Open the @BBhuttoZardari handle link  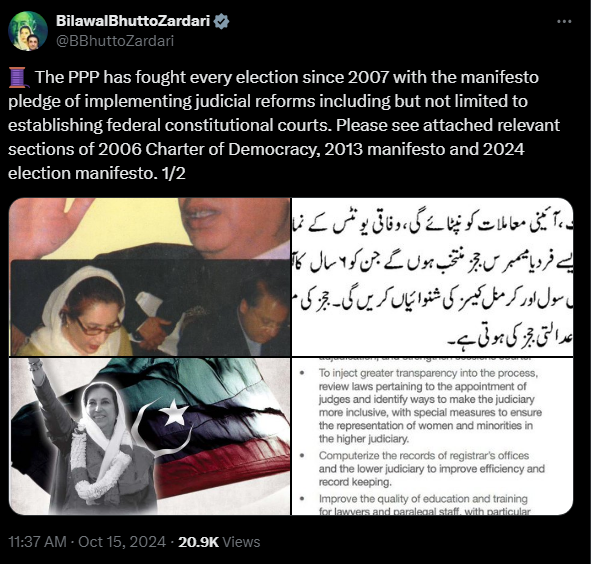115,41
